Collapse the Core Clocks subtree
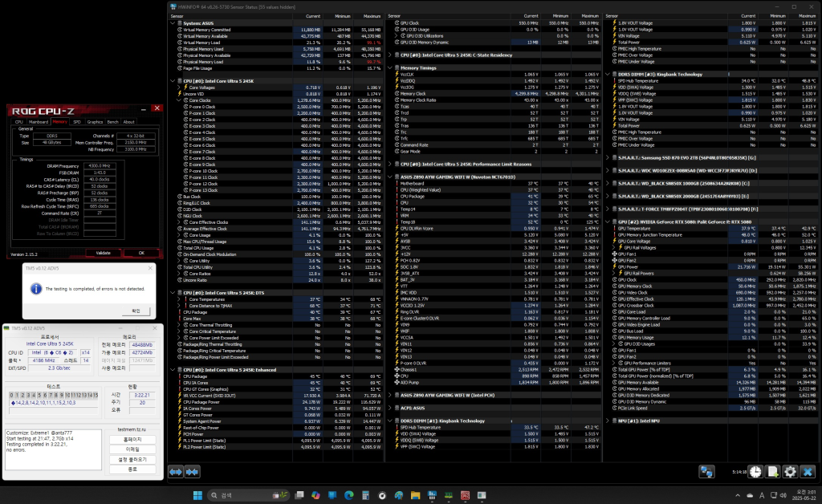Screen dimensions: 822x504 click(179, 100)
